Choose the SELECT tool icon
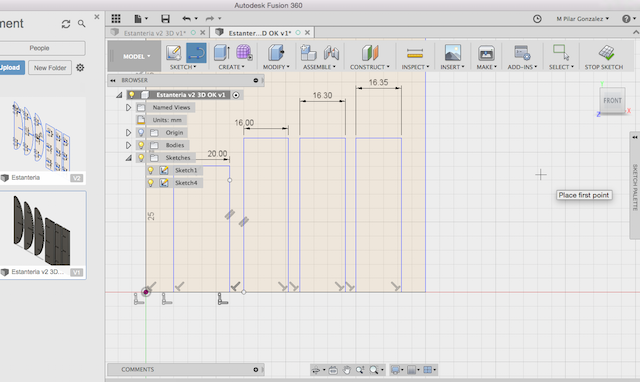Screen dimensions: 640x382 (x=561, y=52)
